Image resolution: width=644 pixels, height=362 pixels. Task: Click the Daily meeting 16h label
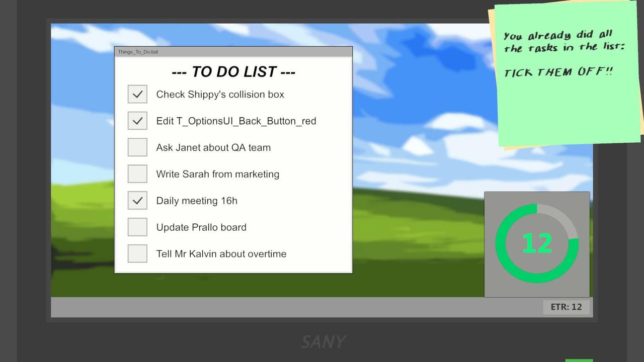(x=197, y=201)
